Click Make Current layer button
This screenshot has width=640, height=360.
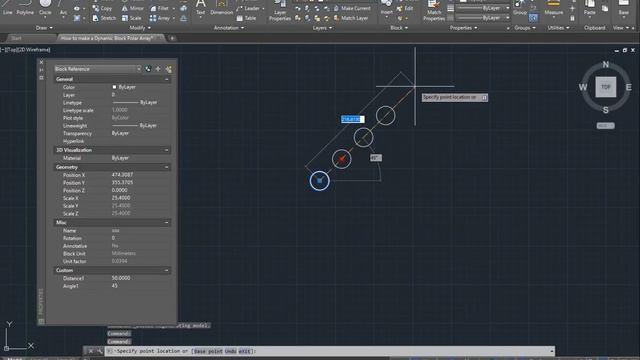coord(352,8)
